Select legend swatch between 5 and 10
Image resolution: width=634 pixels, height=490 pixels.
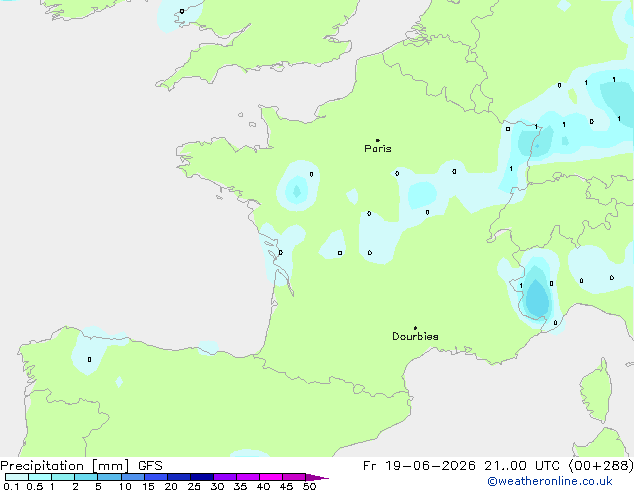pyautogui.click(x=109, y=477)
